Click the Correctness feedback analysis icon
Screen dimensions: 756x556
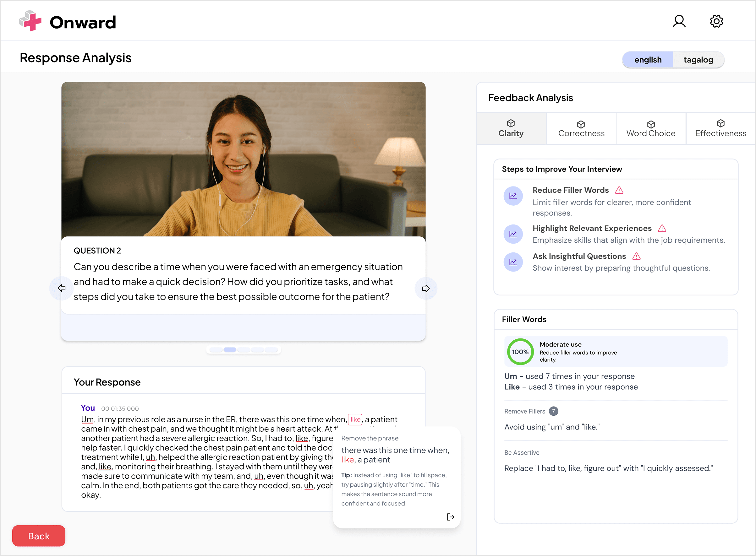(x=581, y=123)
